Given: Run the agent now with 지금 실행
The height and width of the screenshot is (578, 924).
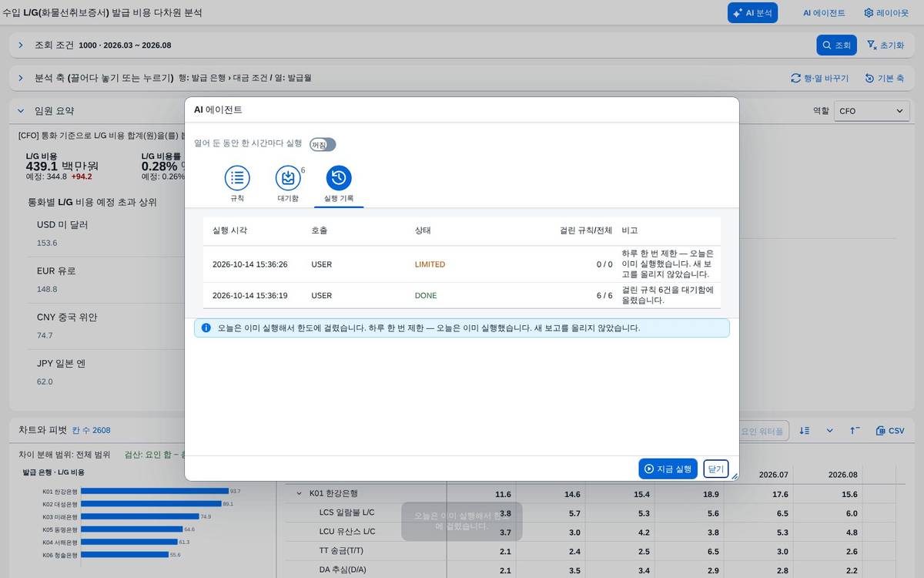Looking at the screenshot, I should [x=668, y=469].
